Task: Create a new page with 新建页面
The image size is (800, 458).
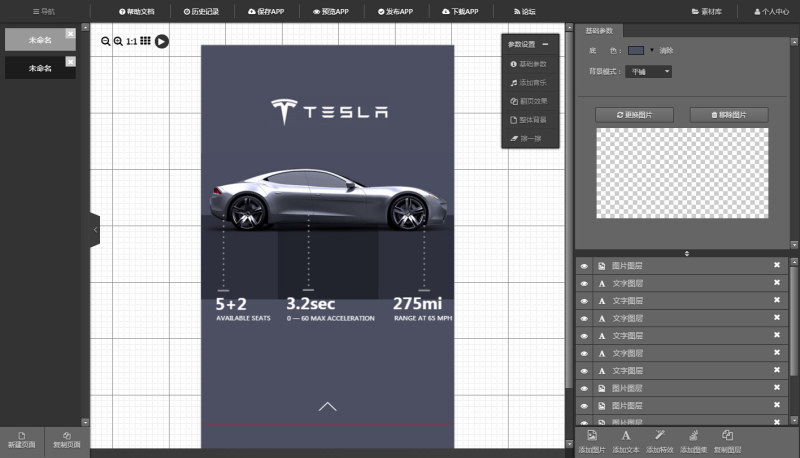Action: point(21,440)
